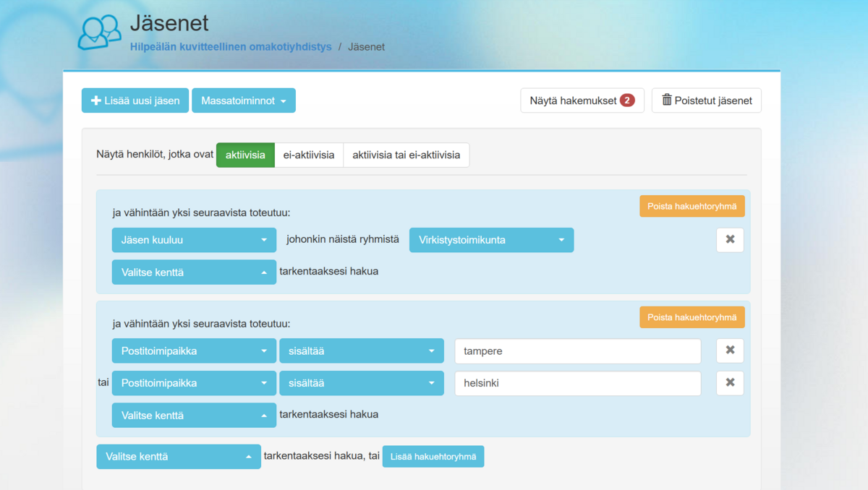Viewport: 868px width, 490px height.
Task: Open the Massatoiminnot dropdown menu
Action: [243, 100]
